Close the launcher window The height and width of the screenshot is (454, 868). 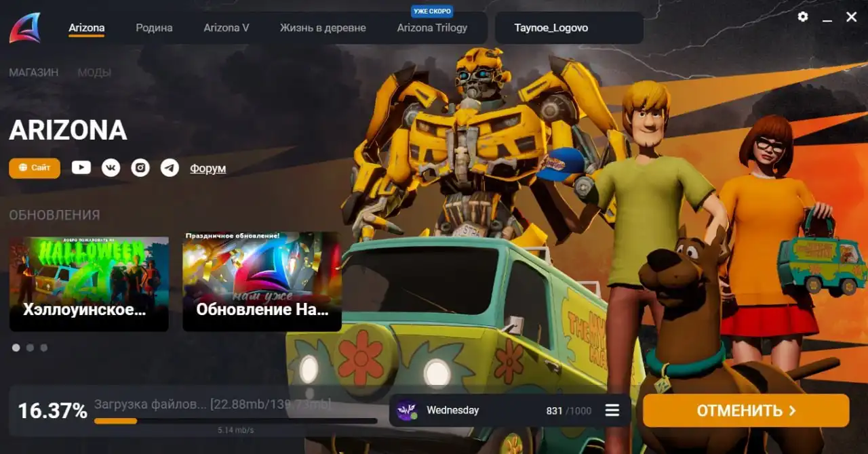[852, 17]
